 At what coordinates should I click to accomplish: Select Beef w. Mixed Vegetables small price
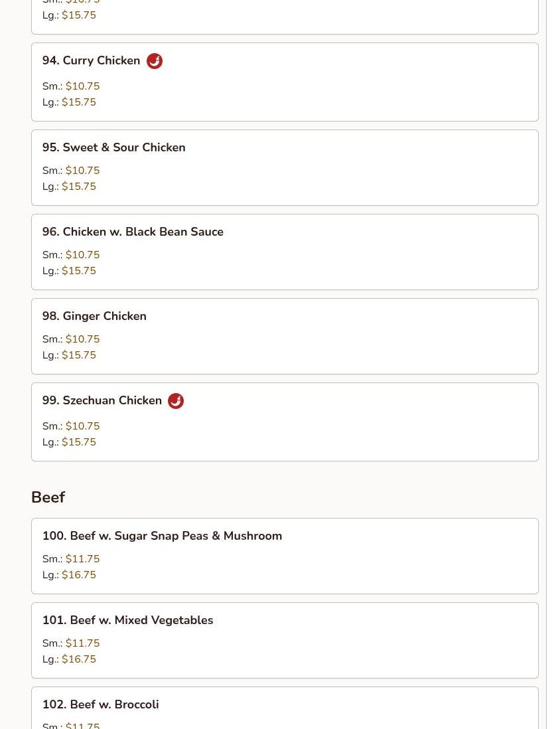(x=82, y=643)
